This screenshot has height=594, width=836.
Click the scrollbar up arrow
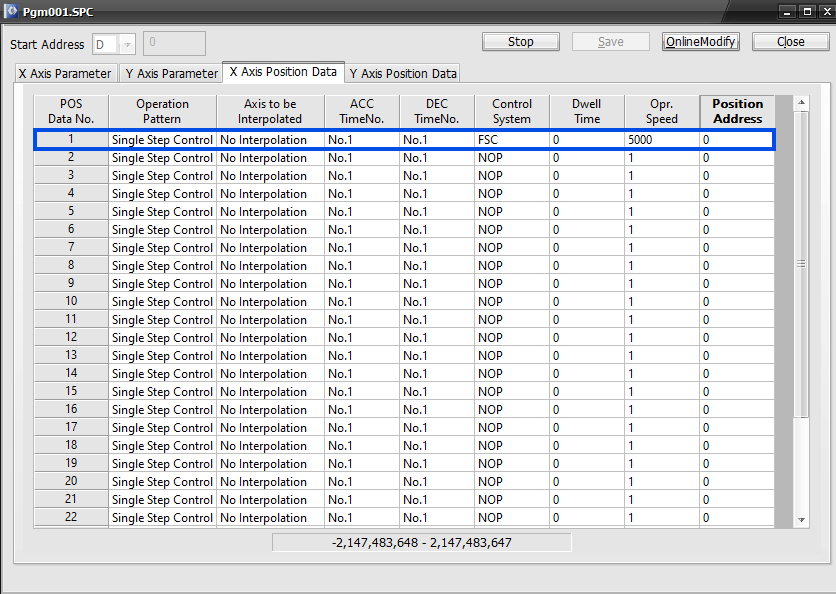(x=801, y=102)
